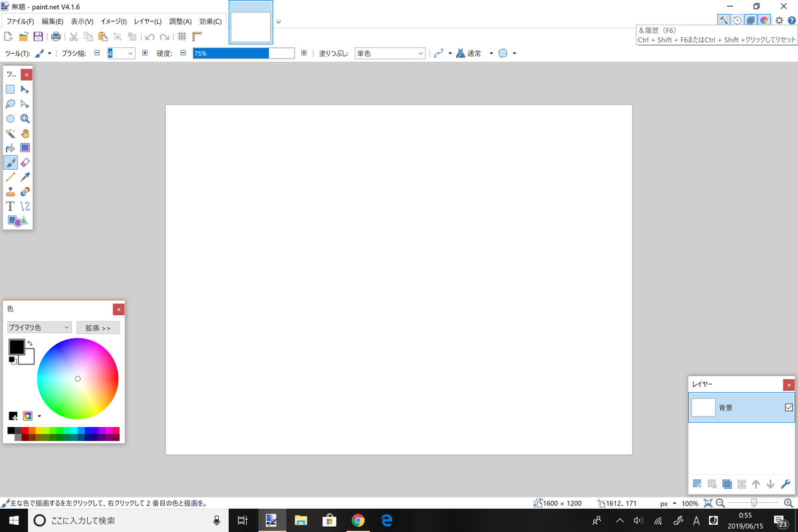Toggle the pixel grid display
Screen dimensions: 798x532
[x=182, y=37]
